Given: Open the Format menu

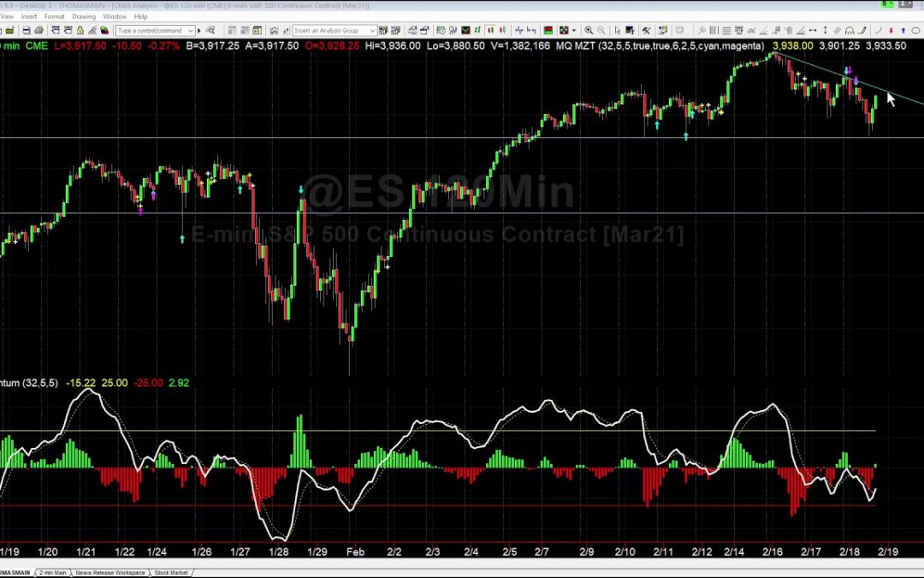Looking at the screenshot, I should pos(55,15).
